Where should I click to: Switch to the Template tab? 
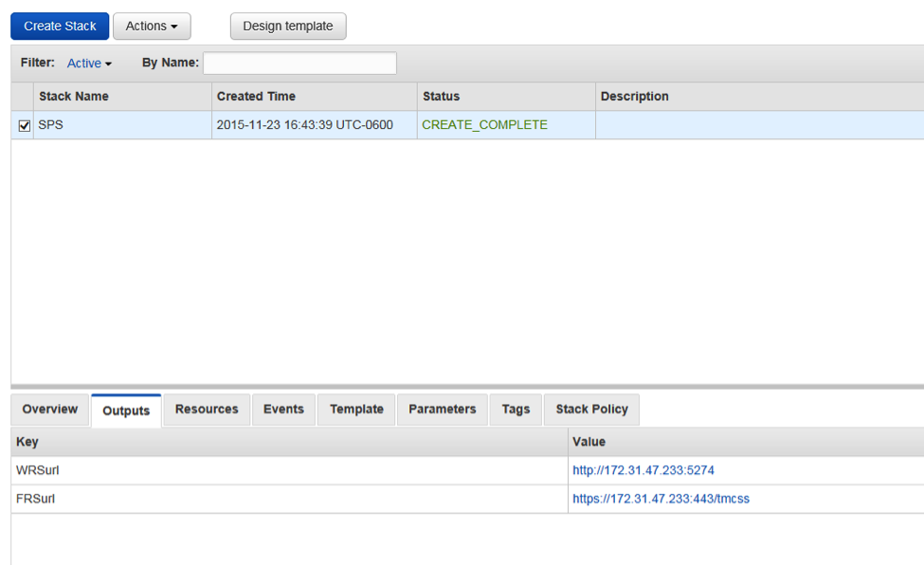point(356,410)
